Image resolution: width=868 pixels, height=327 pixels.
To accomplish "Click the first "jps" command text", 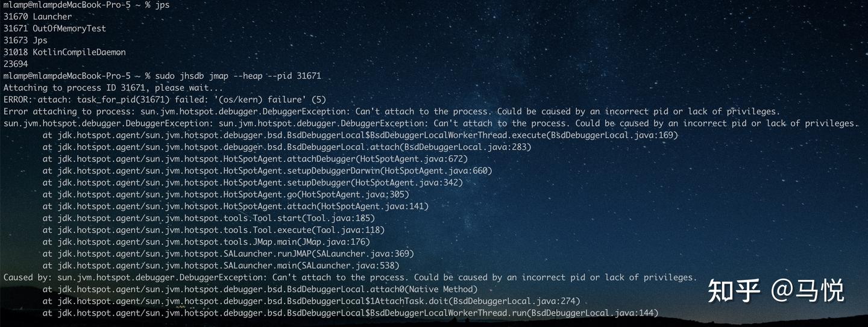I will 163,5.
